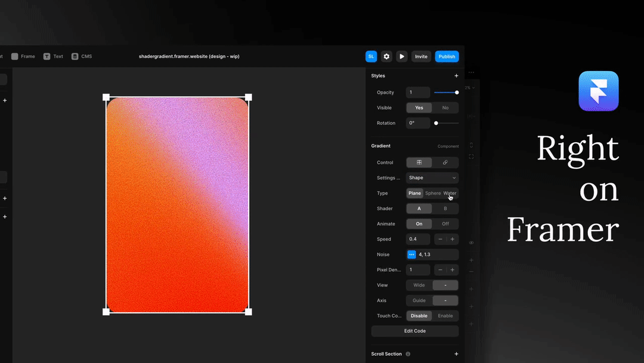Click the Component label in Gradient section
Image resolution: width=644 pixels, height=363 pixels.
coord(448,146)
